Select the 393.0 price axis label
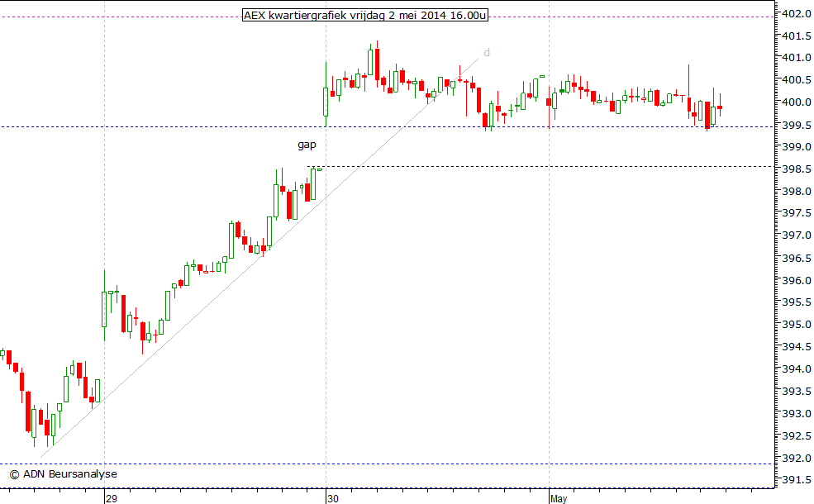This screenshot has height=504, width=814. (797, 414)
